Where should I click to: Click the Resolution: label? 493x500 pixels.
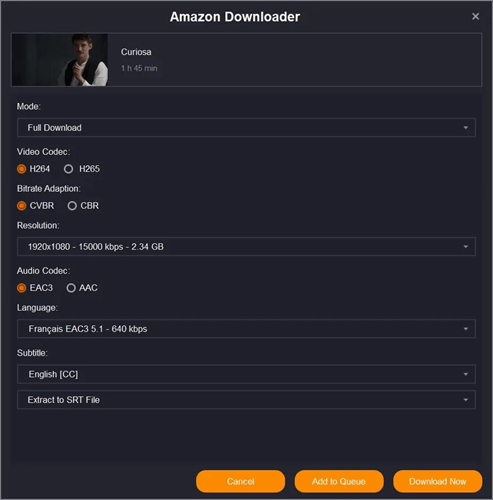coord(38,226)
